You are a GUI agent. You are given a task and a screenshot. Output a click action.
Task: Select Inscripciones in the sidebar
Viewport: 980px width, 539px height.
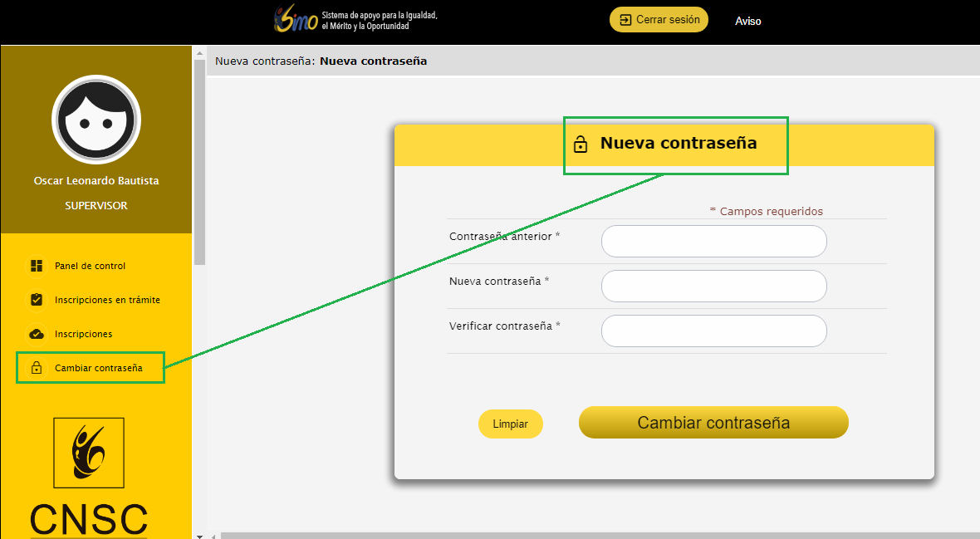[x=83, y=334]
